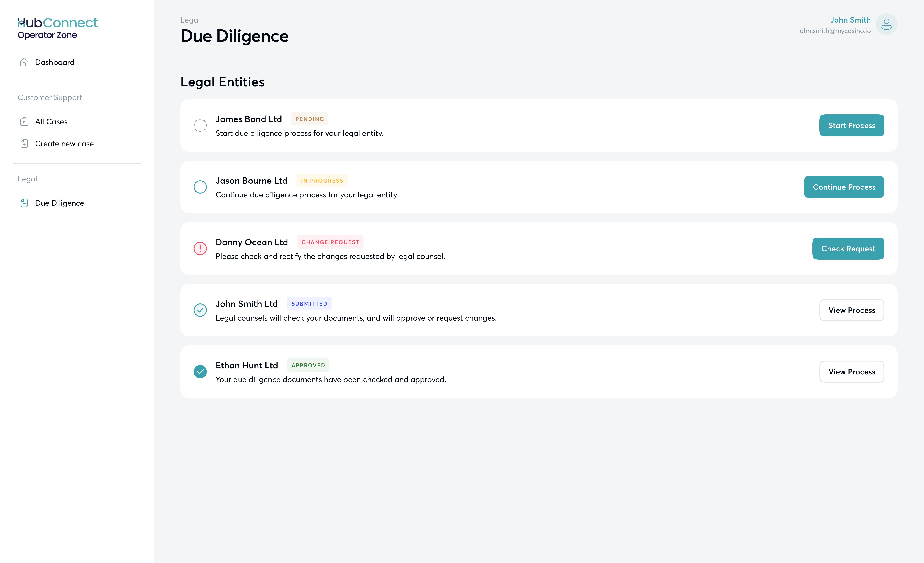
Task: Click the Create new case document icon
Action: 24,143
